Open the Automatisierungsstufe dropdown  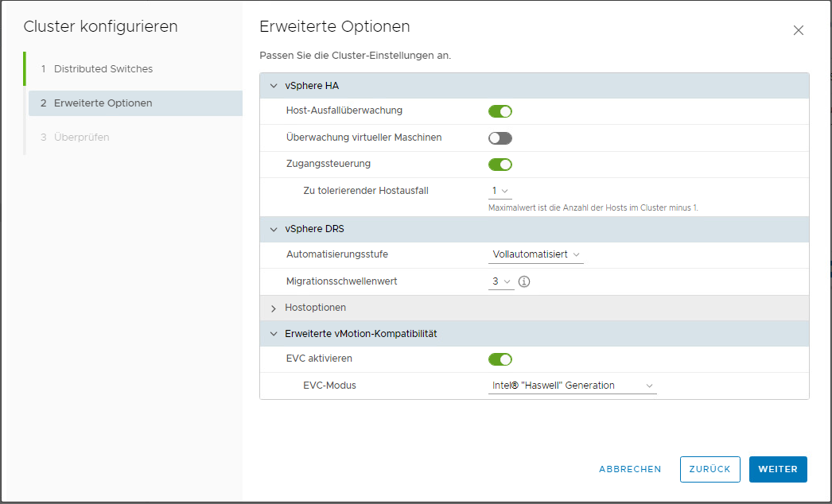[535, 254]
